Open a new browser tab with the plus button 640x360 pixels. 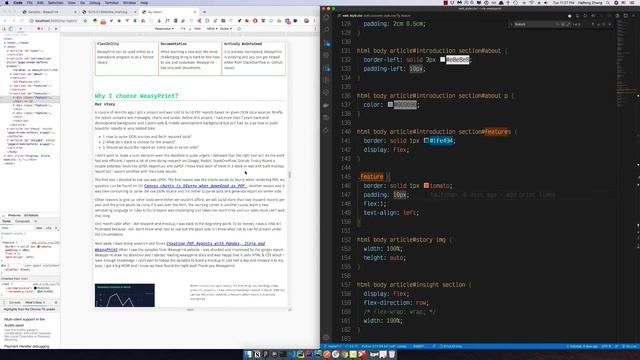[204, 12]
